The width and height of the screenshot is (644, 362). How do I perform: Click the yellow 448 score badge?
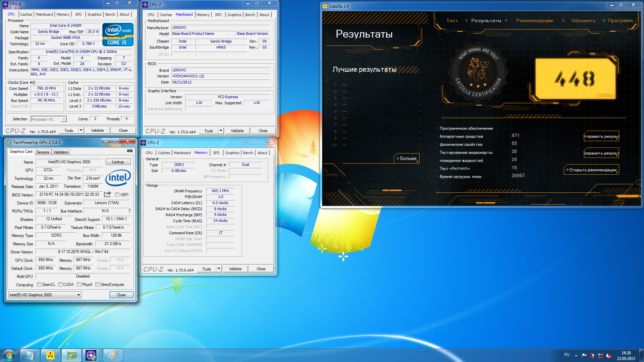pyautogui.click(x=575, y=79)
